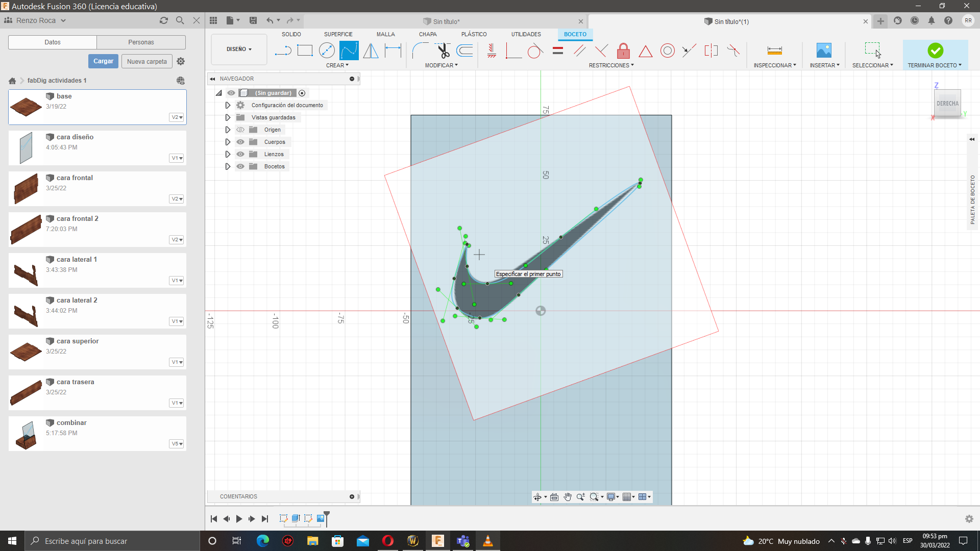Open version dropdown for cara frontal
This screenshot has width=980, height=551.
click(177, 199)
